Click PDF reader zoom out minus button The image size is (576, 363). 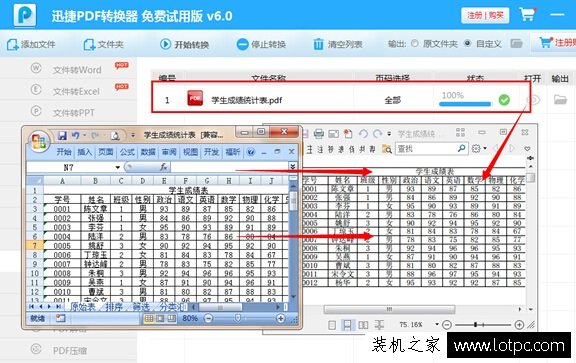coord(447,325)
